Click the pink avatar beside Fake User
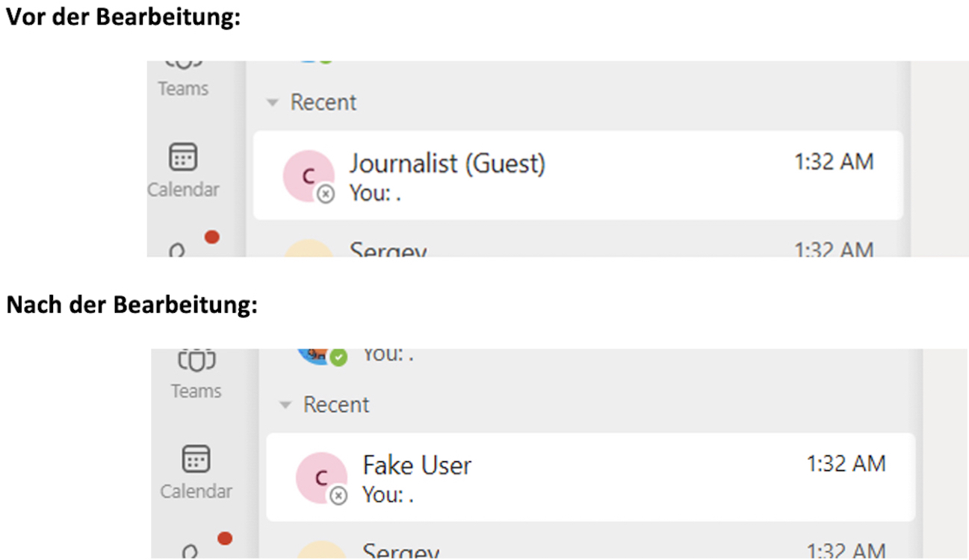This screenshot has height=560, width=969. (x=320, y=478)
